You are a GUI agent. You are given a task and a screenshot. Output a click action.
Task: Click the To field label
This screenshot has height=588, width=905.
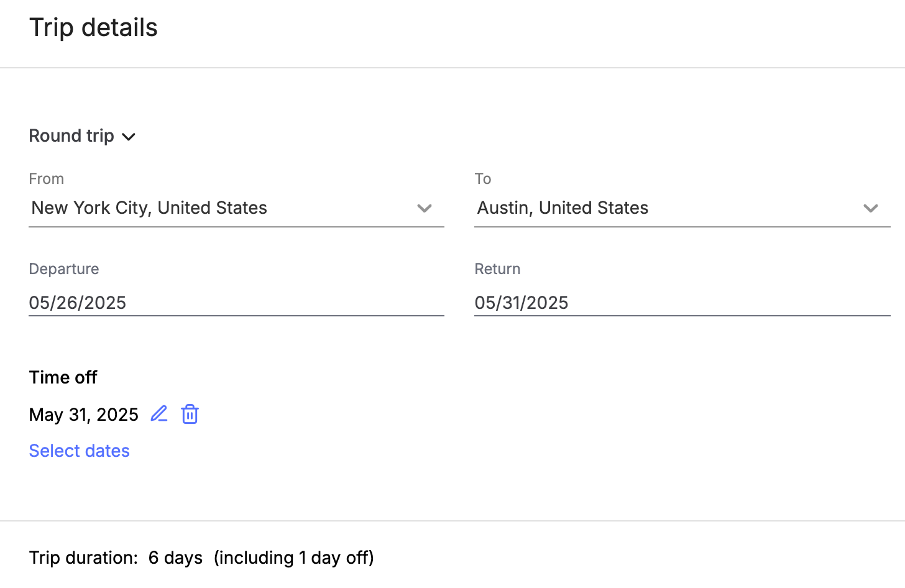pyautogui.click(x=483, y=179)
